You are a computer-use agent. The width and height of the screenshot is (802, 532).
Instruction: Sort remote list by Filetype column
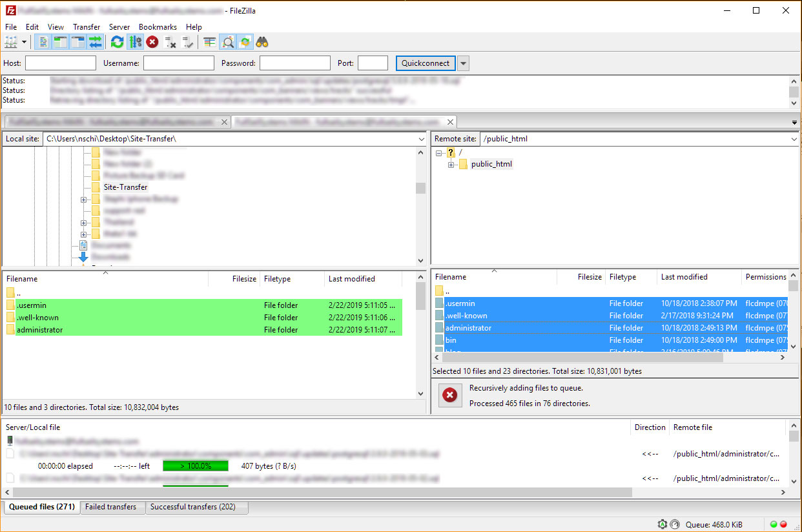click(631, 277)
